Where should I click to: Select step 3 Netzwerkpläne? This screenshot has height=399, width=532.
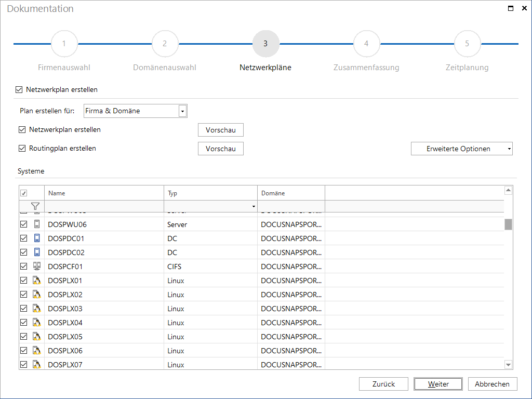point(265,44)
